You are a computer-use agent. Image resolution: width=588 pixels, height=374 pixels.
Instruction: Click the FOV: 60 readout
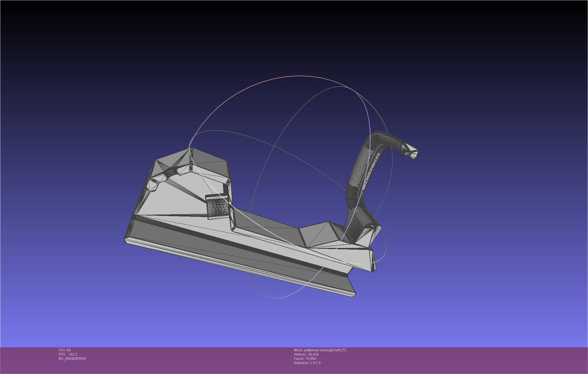[x=65, y=350]
